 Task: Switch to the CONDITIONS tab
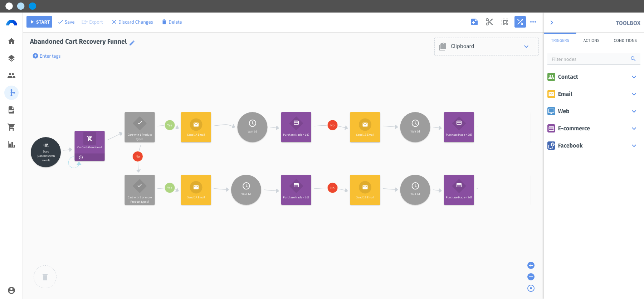(625, 40)
